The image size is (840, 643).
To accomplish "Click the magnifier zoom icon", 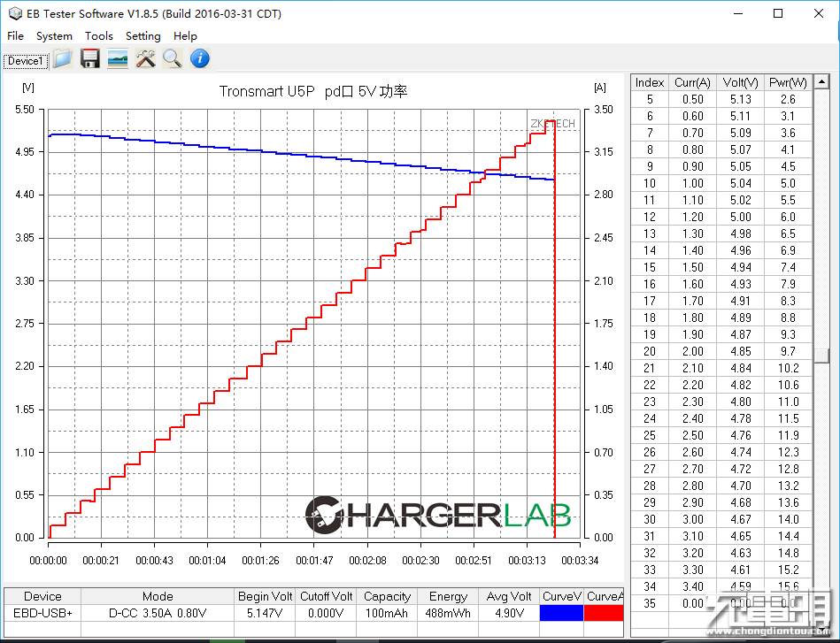I will coord(173,59).
